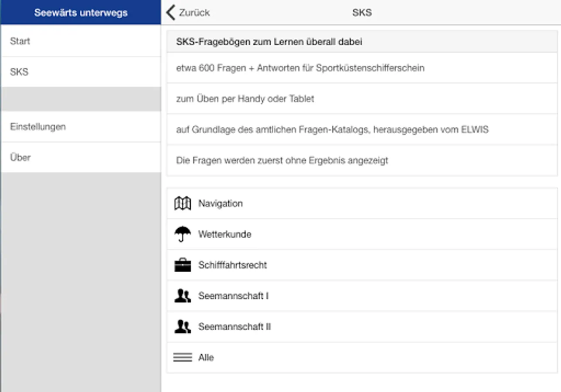The image size is (561, 392).
Task: Start Seemannschaft II questions
Action: [x=235, y=327]
